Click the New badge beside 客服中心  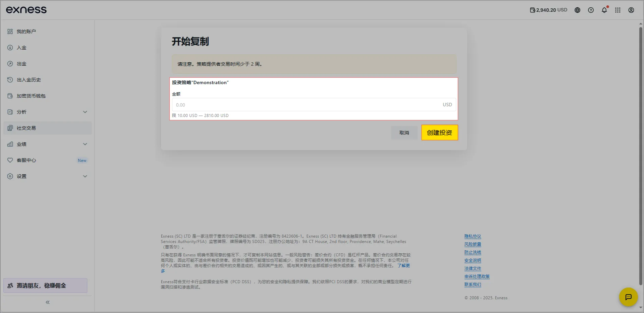[82, 161]
